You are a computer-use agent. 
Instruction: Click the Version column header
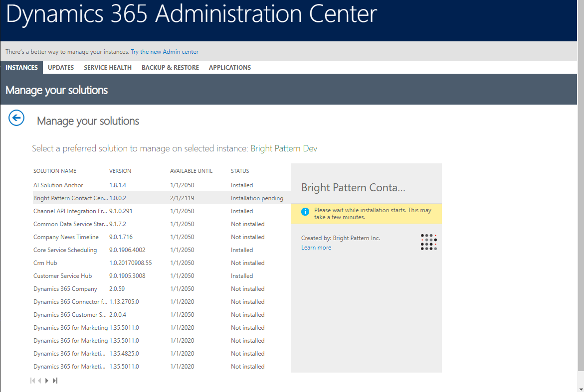click(120, 171)
